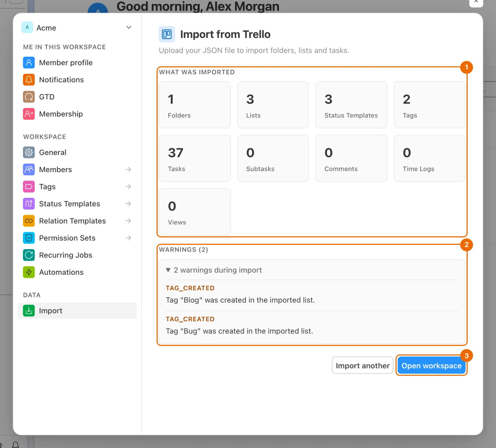Image resolution: width=496 pixels, height=448 pixels.
Task: Click the Recurring Jobs icon
Action: coord(29,255)
